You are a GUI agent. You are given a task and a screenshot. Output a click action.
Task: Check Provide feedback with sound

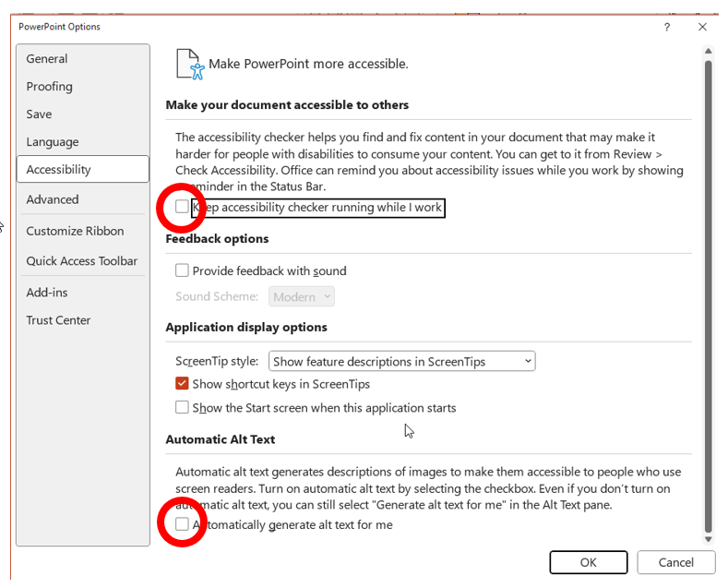pos(183,270)
